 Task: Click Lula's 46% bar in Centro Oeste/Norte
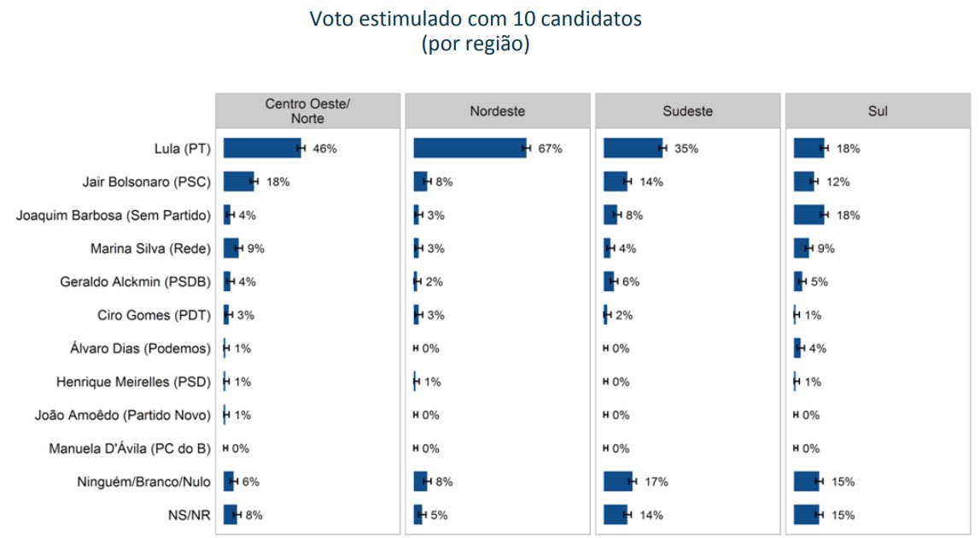pyautogui.click(x=261, y=149)
